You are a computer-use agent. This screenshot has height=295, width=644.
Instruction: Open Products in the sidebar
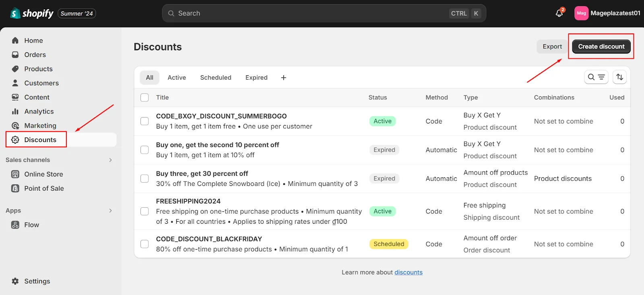pos(38,69)
